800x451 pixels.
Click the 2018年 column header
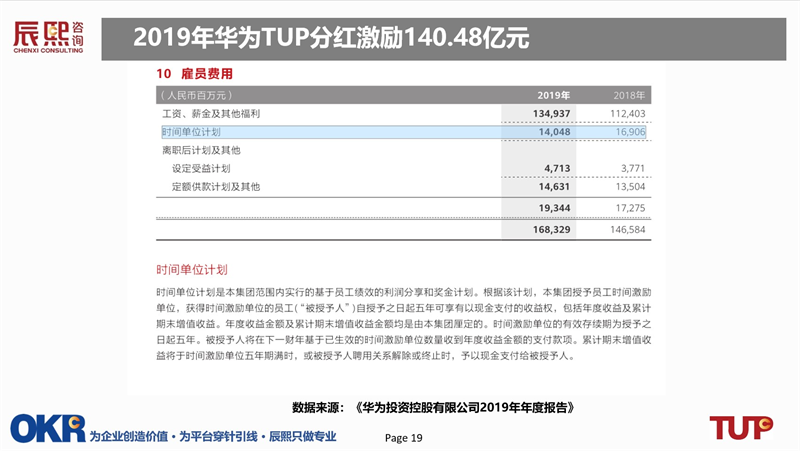point(629,95)
